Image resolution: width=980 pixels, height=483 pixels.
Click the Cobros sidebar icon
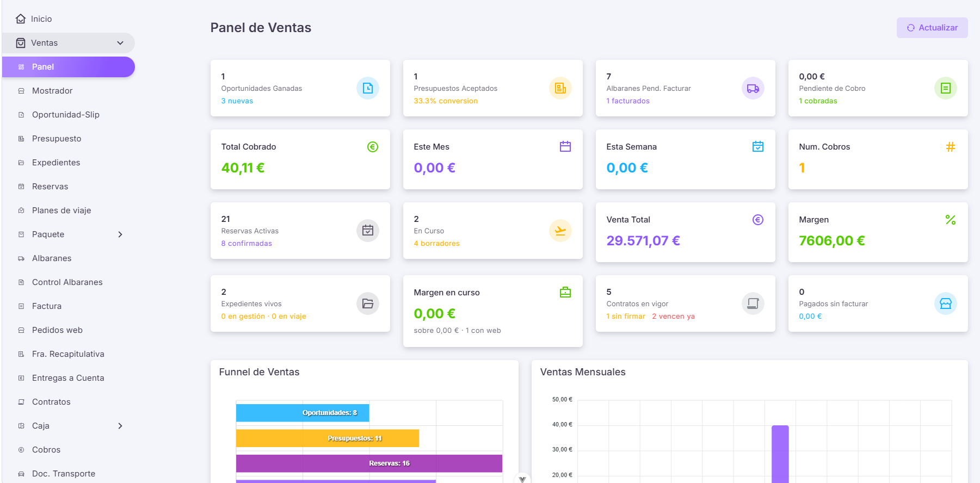[21, 450]
